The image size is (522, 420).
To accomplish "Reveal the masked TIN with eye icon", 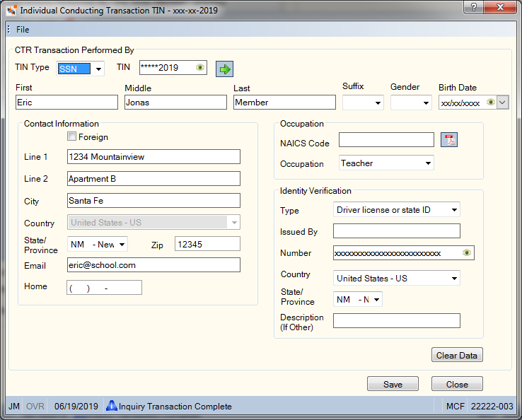I will [200, 68].
